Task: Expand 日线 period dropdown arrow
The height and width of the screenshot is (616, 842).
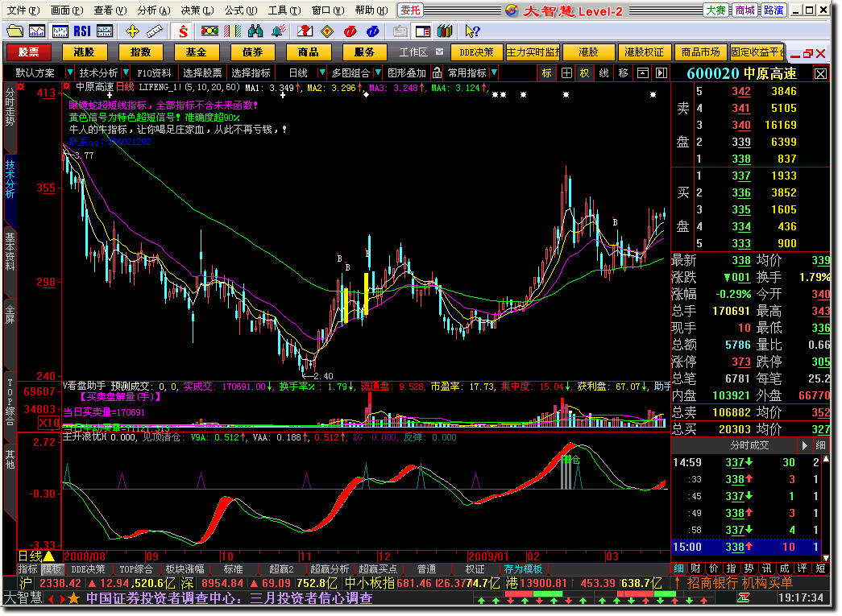Action: [x=322, y=72]
